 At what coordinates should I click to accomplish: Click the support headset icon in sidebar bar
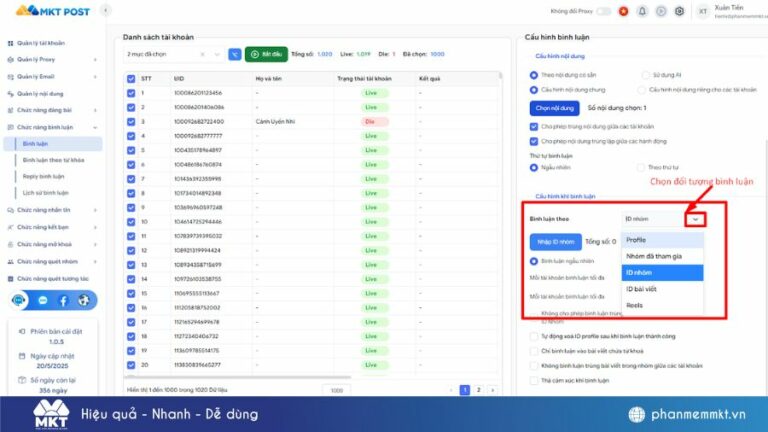click(19, 300)
